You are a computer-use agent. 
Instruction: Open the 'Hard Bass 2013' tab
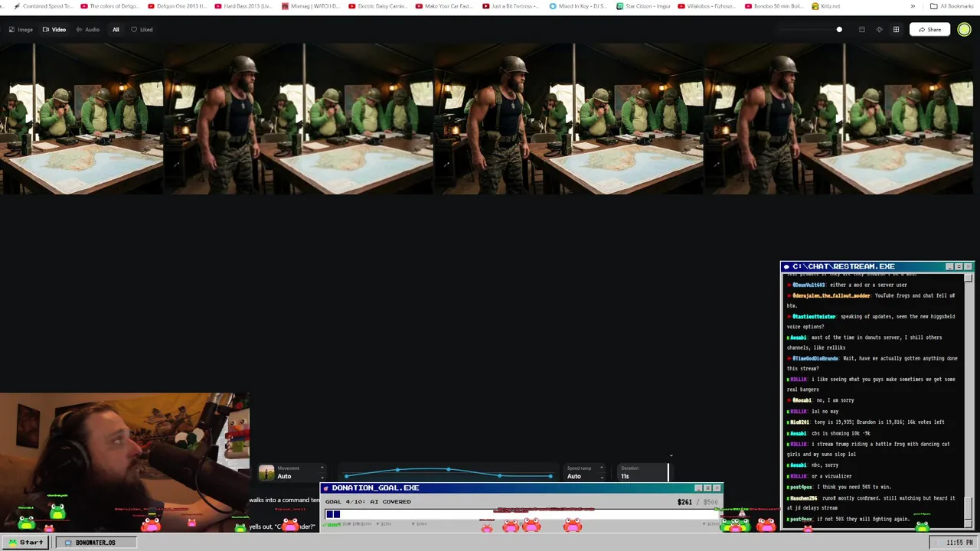[x=244, y=6]
